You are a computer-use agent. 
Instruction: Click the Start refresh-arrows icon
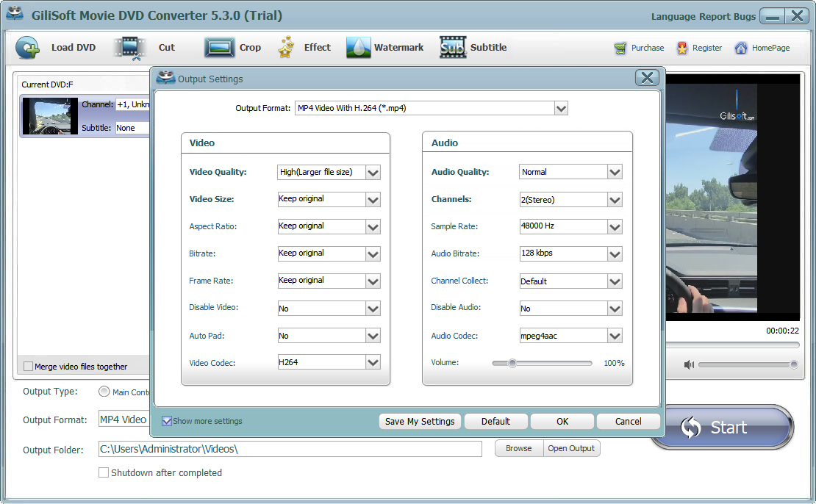coord(691,428)
